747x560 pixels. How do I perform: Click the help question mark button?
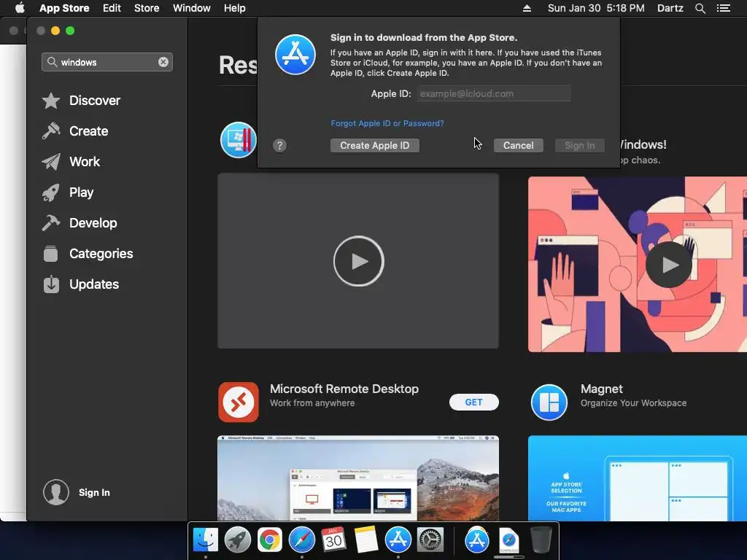[x=279, y=145]
